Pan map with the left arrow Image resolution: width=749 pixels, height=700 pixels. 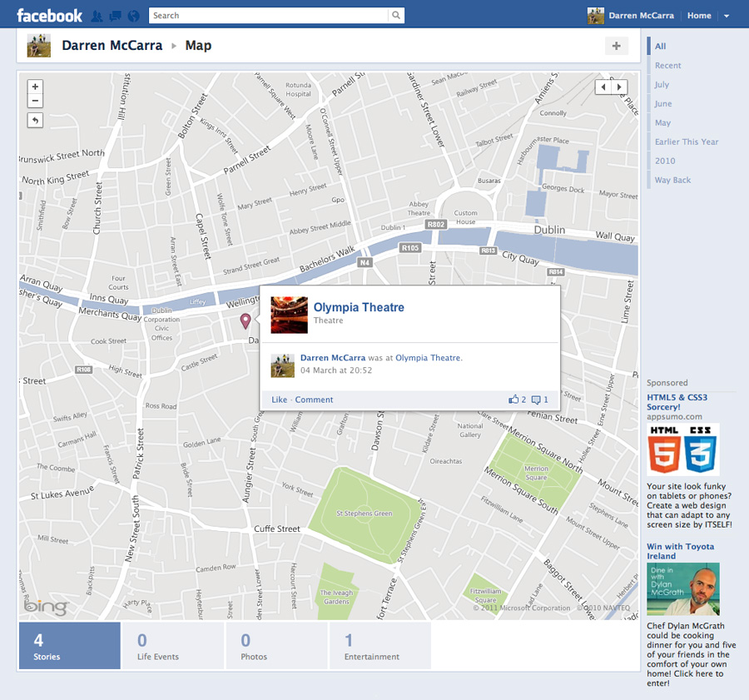[603, 87]
